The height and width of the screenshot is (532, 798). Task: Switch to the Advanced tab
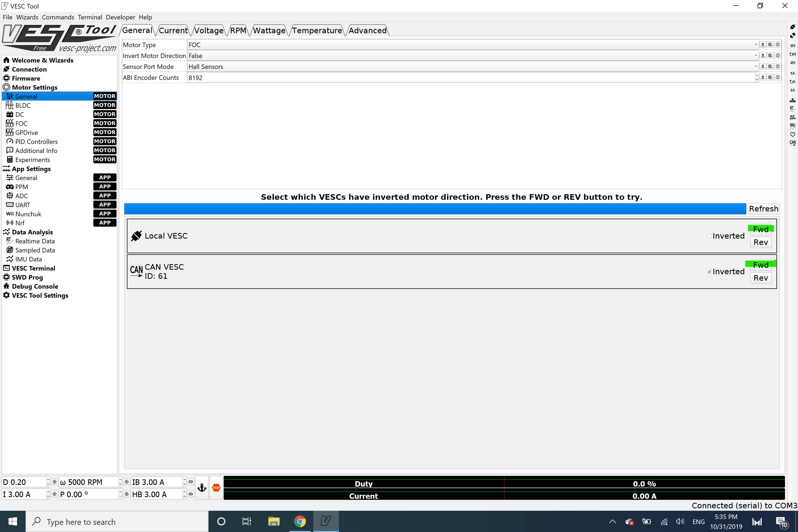click(367, 30)
